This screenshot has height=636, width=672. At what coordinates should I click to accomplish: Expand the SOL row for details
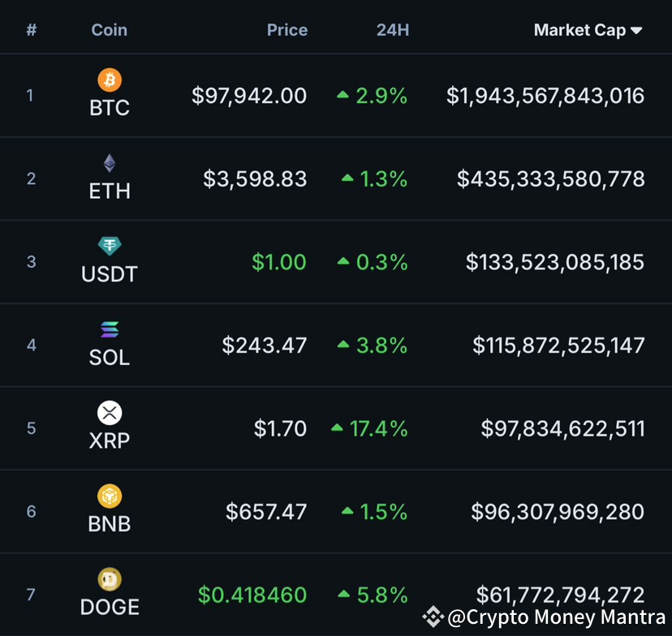click(x=336, y=345)
